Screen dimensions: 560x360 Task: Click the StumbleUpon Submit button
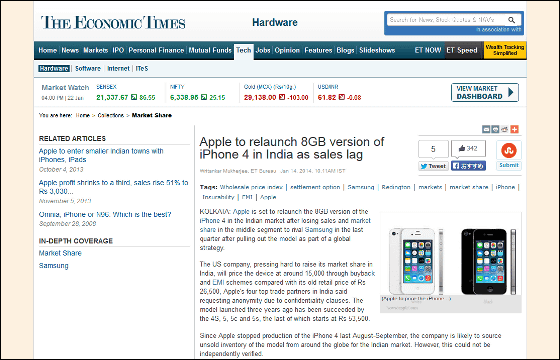pos(509,165)
